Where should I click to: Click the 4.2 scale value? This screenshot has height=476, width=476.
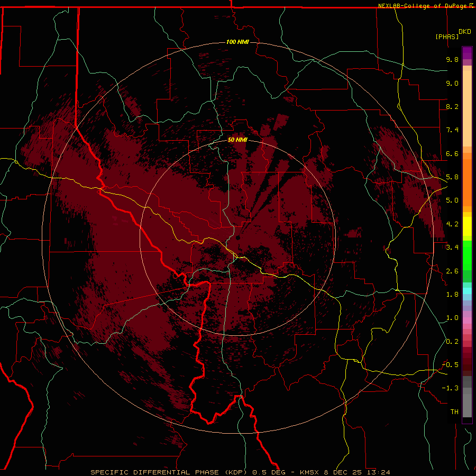452,224
